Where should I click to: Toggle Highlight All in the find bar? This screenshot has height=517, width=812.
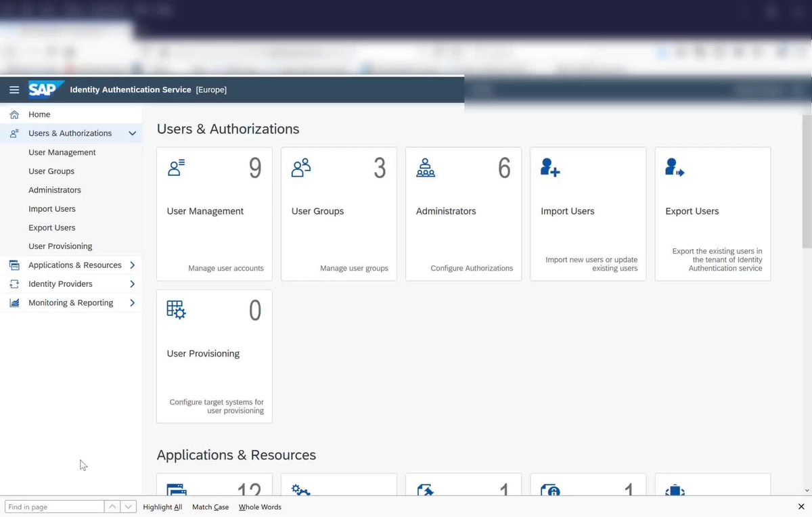pos(162,506)
